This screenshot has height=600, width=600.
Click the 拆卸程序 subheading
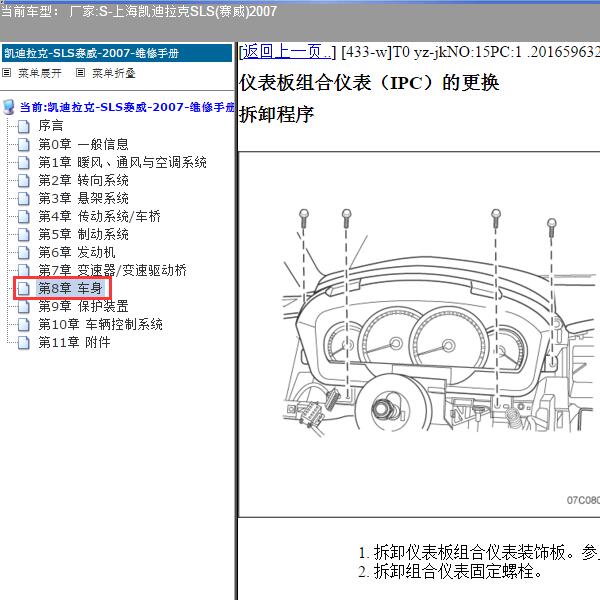click(x=276, y=114)
